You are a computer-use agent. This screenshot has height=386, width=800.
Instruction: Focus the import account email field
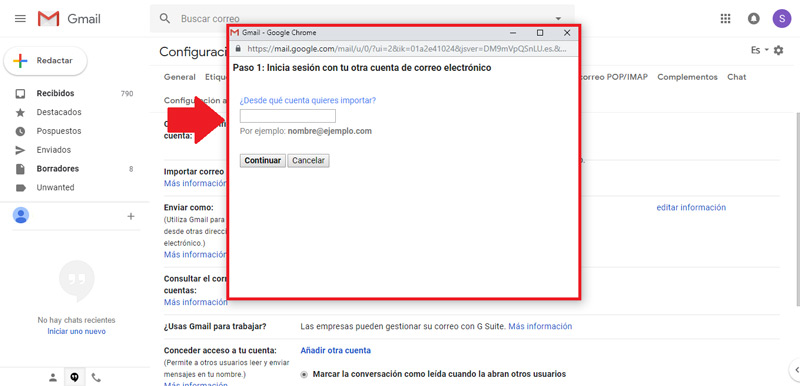288,116
